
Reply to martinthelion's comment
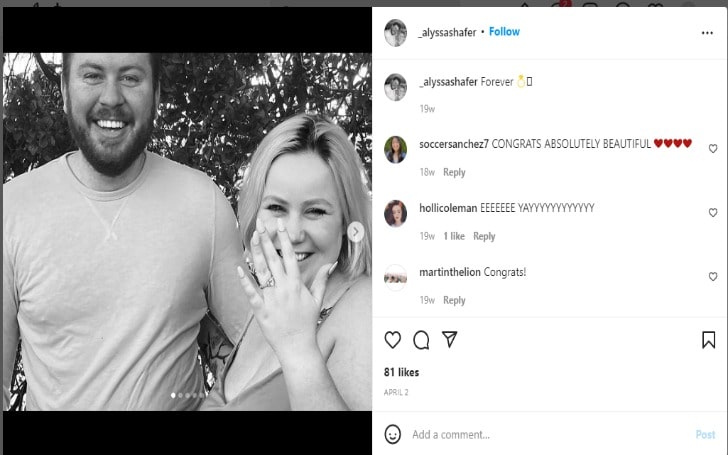pos(454,300)
